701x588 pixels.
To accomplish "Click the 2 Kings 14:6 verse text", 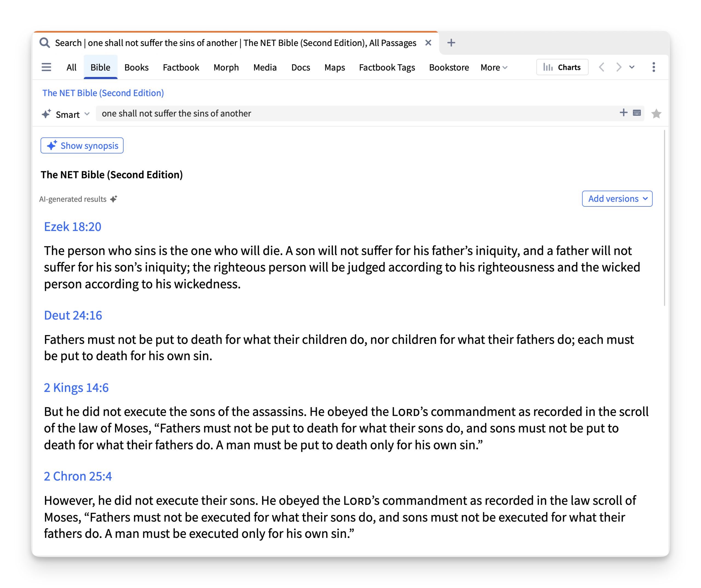I will point(346,428).
